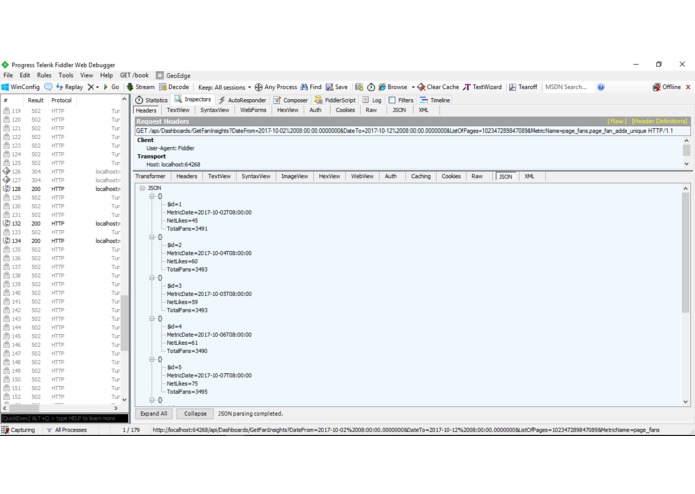The image size is (695, 494).
Task: Click the blue help icon
Action: point(601,87)
